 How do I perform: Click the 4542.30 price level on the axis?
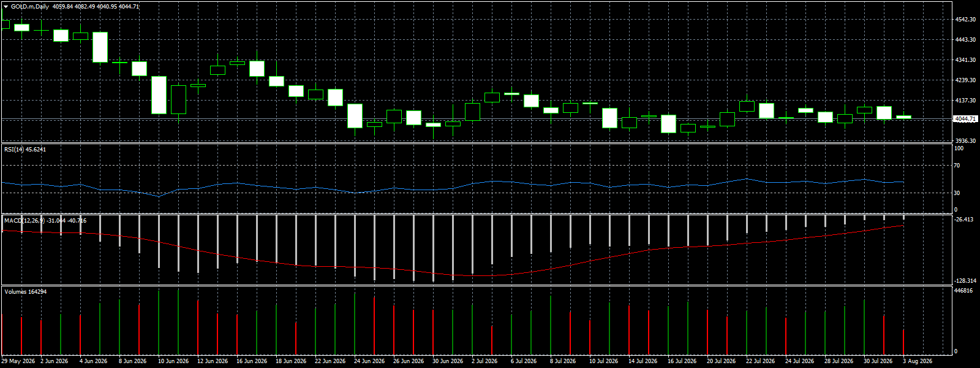(x=965, y=20)
